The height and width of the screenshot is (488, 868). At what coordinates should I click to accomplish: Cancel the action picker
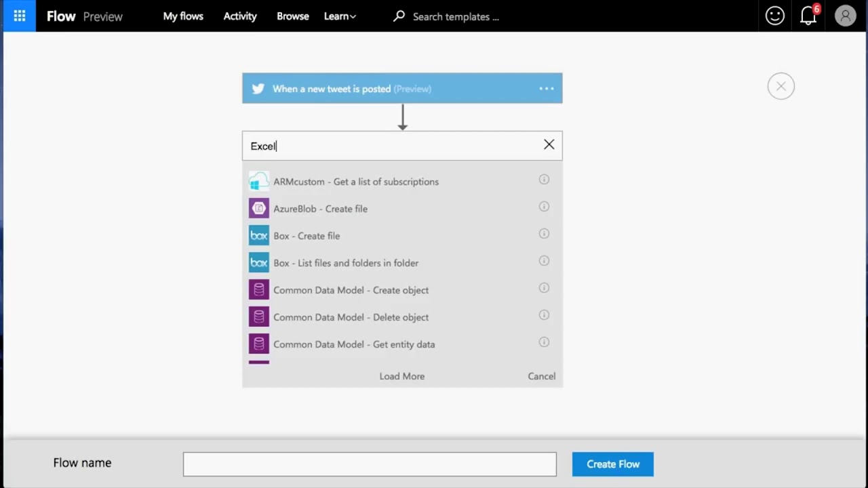(541, 376)
